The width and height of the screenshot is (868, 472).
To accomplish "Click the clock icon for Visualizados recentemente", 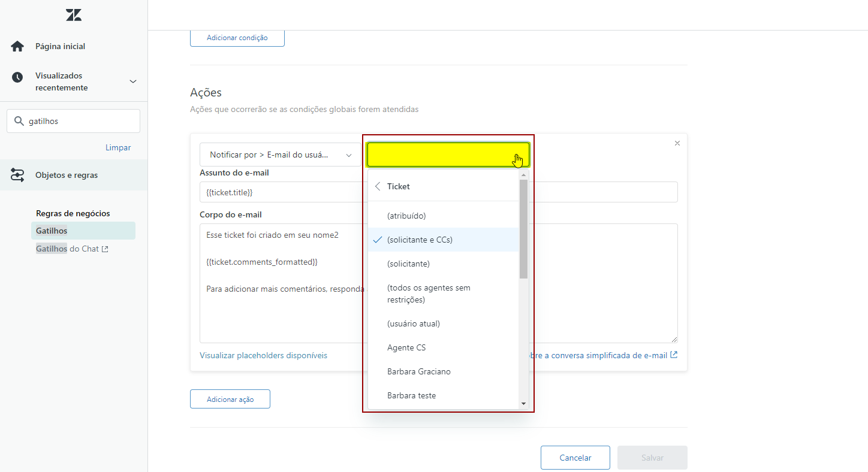I will [17, 77].
